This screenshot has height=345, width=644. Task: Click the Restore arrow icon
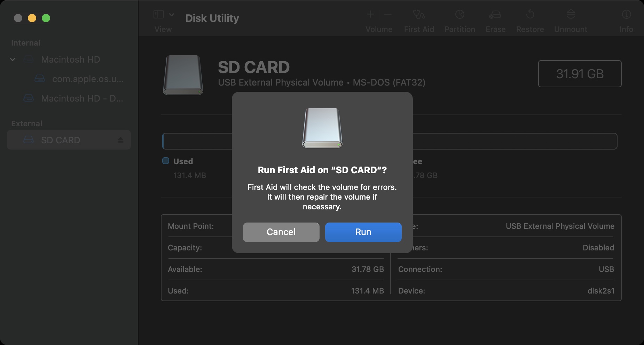point(530,14)
